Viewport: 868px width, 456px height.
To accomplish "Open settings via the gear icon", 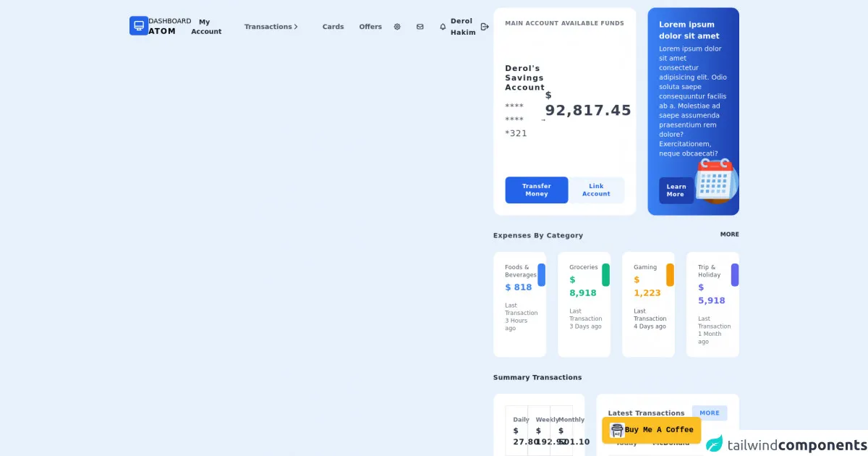I will pyautogui.click(x=397, y=27).
